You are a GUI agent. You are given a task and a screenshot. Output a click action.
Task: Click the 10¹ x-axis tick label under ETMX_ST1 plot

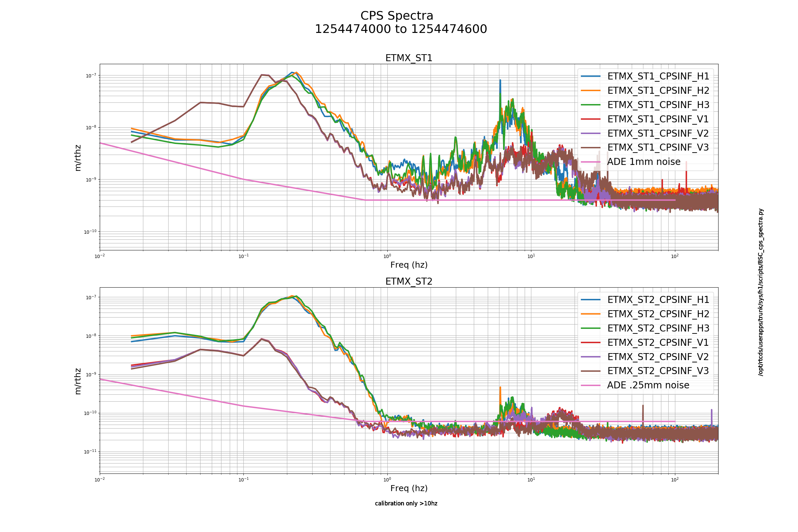pyautogui.click(x=531, y=256)
